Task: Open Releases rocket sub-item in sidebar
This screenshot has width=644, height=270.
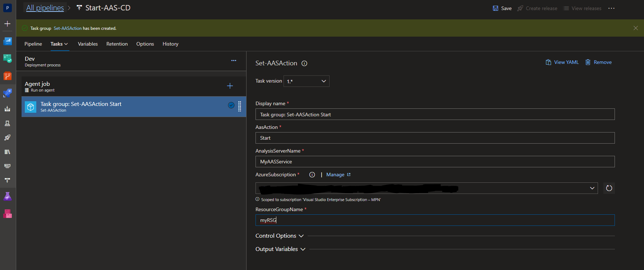Action: [7, 138]
